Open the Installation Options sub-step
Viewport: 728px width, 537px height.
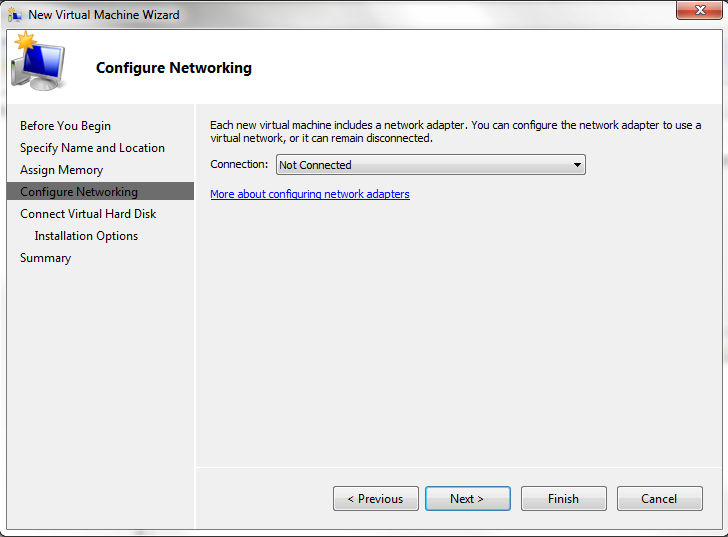(86, 236)
